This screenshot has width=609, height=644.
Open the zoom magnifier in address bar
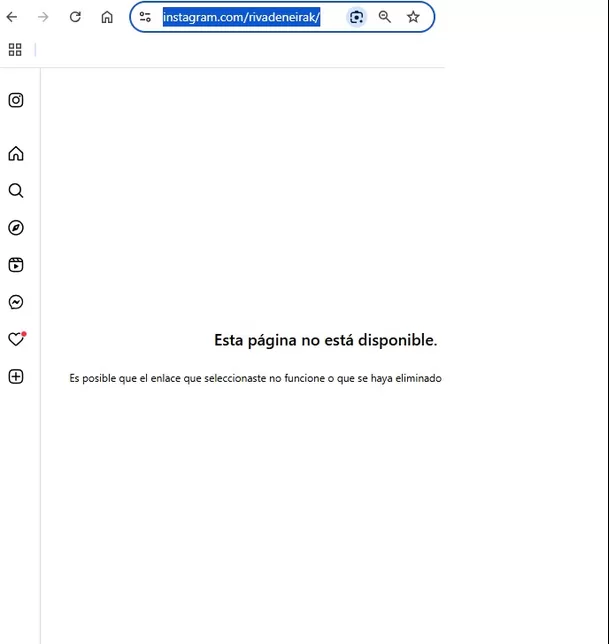point(385,17)
